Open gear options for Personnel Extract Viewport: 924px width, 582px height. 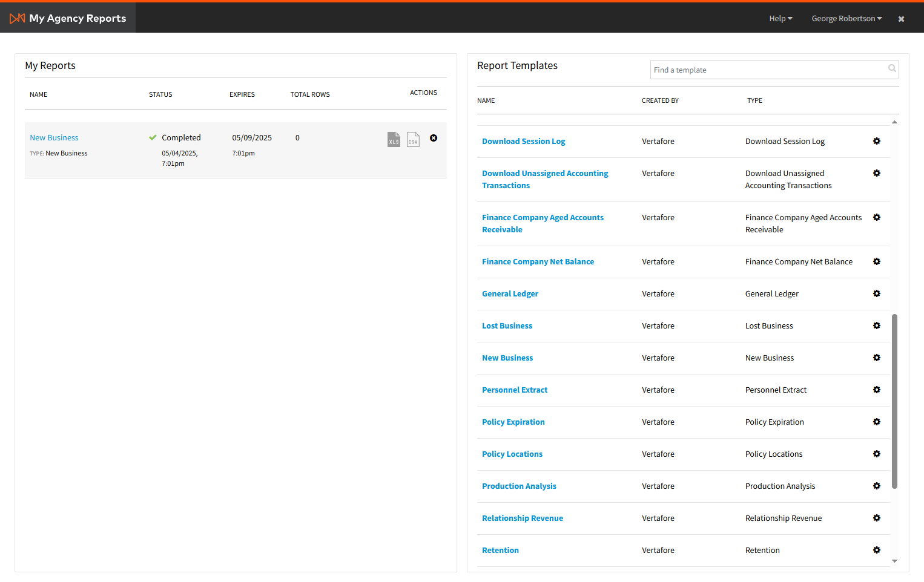(x=877, y=390)
